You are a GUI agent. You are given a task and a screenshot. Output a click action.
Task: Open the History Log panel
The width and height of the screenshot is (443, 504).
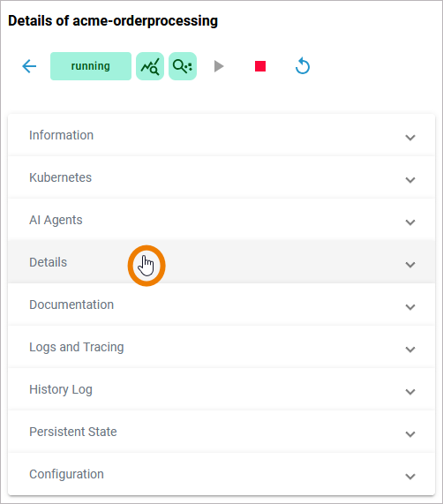(x=221, y=389)
